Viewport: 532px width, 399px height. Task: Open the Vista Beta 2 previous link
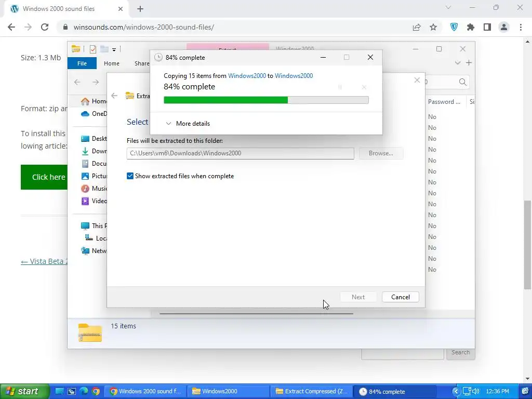pyautogui.click(x=44, y=261)
